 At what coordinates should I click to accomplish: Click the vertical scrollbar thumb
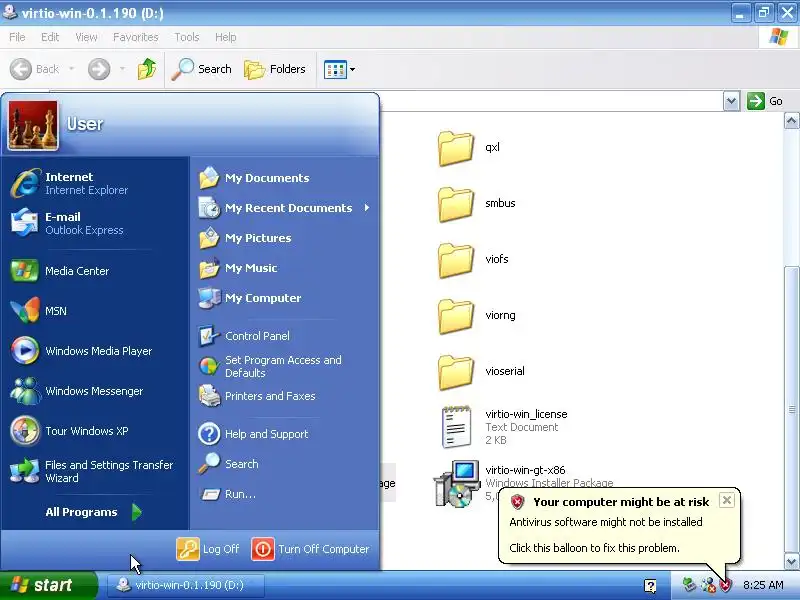point(791,409)
